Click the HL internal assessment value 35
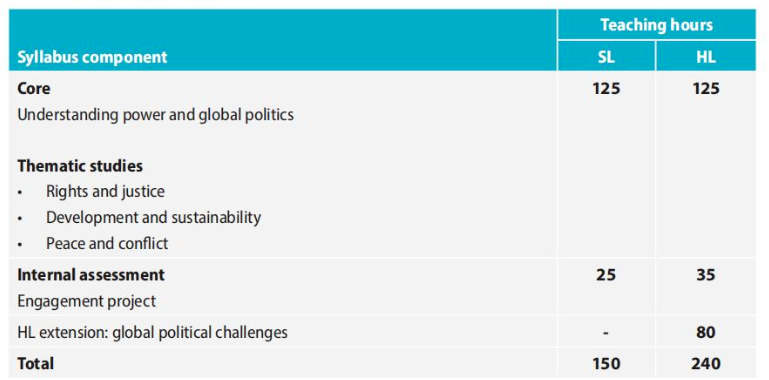 coord(706,275)
